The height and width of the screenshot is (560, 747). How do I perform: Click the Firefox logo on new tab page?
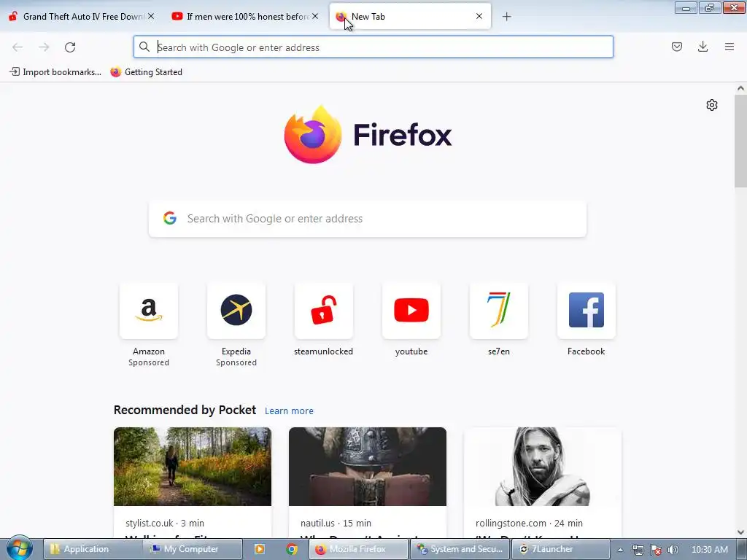(368, 134)
